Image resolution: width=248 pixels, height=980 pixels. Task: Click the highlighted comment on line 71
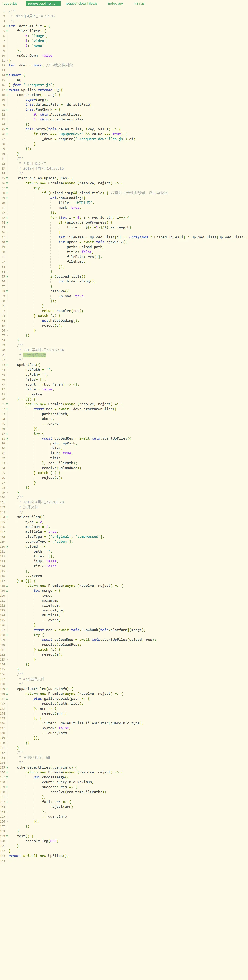pos(34,355)
